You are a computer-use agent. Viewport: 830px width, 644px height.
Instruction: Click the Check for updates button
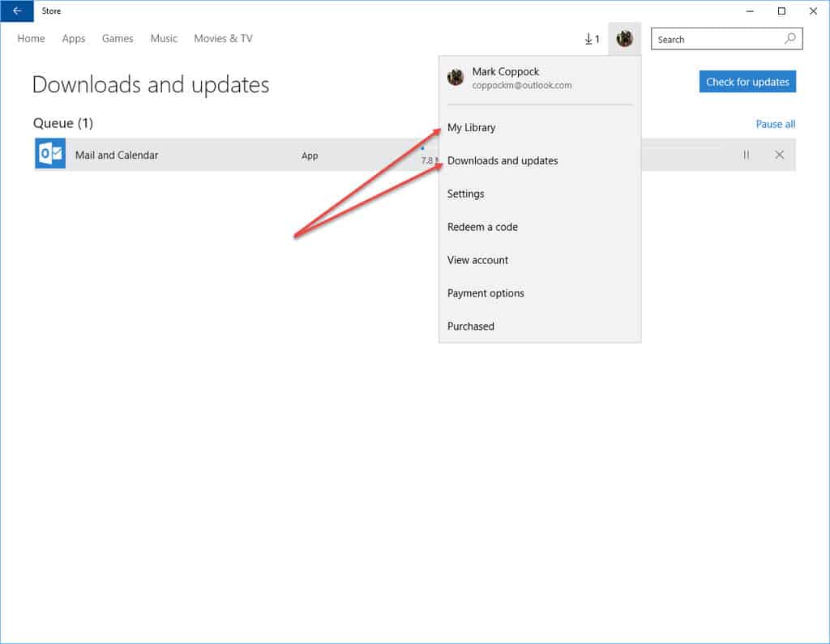(747, 82)
